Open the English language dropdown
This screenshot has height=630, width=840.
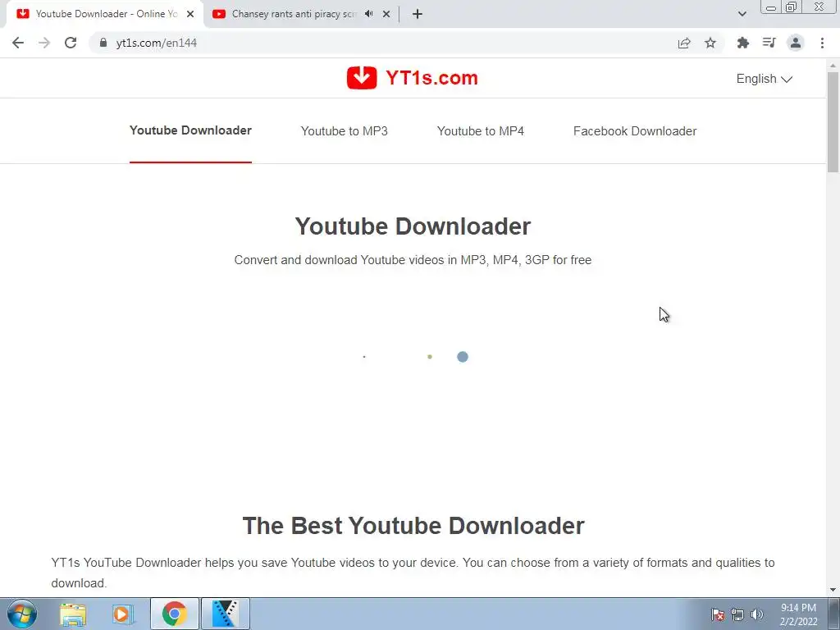(x=764, y=79)
